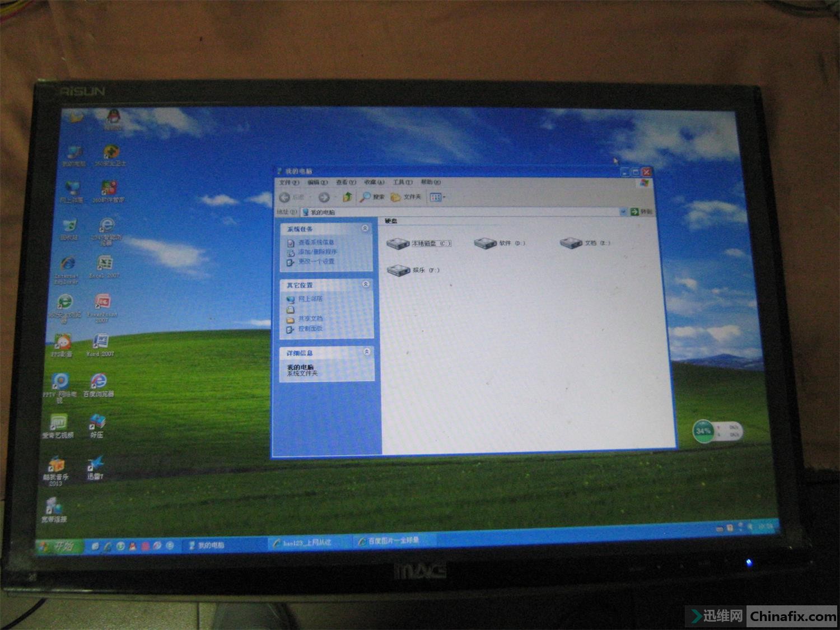This screenshot has height=630, width=840.
Task: Click the system tray clock
Action: 765,526
